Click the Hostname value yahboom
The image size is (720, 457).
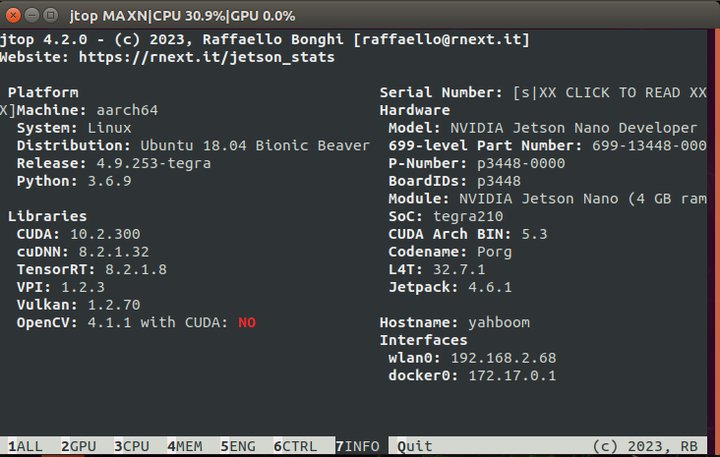tap(499, 322)
